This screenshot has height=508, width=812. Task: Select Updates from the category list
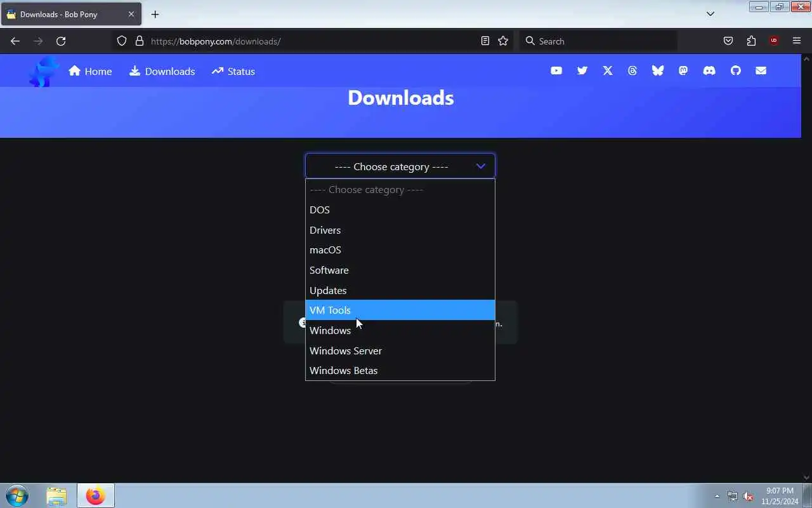click(400, 290)
